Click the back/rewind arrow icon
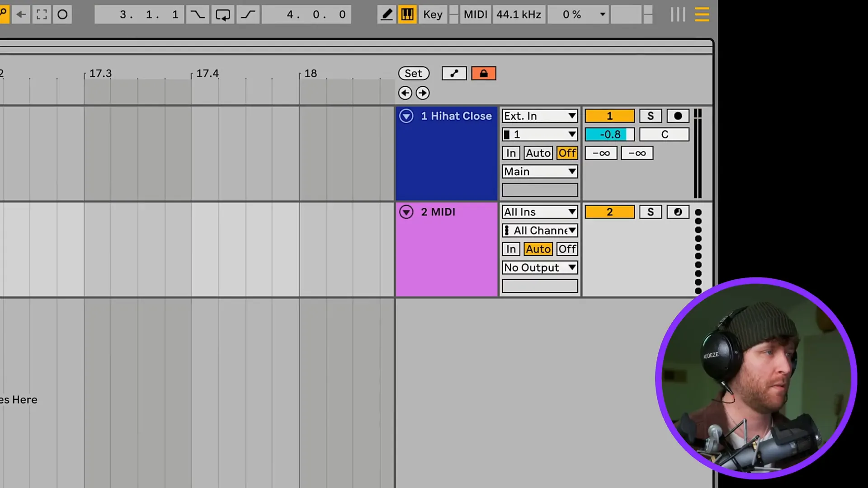Screen dimensions: 868x488 pos(21,14)
